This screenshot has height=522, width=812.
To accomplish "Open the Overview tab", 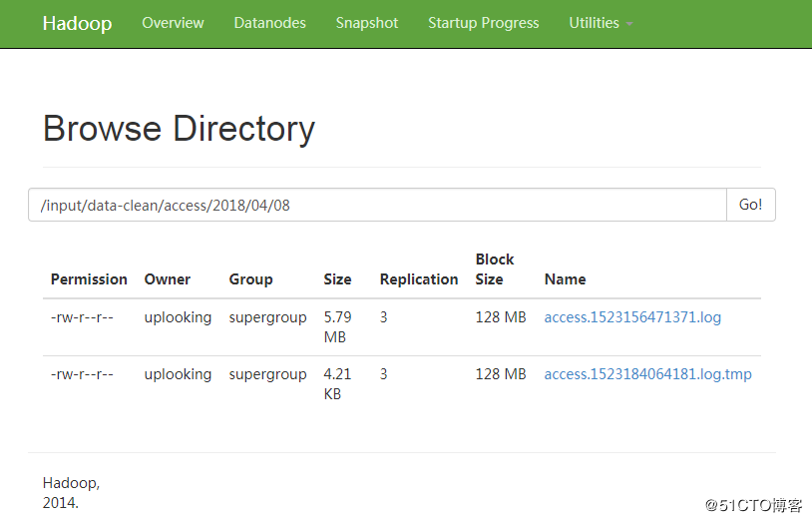I will (173, 23).
